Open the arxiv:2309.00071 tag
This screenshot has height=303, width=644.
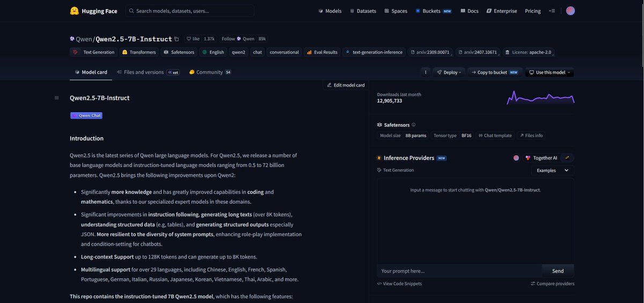[x=430, y=52]
